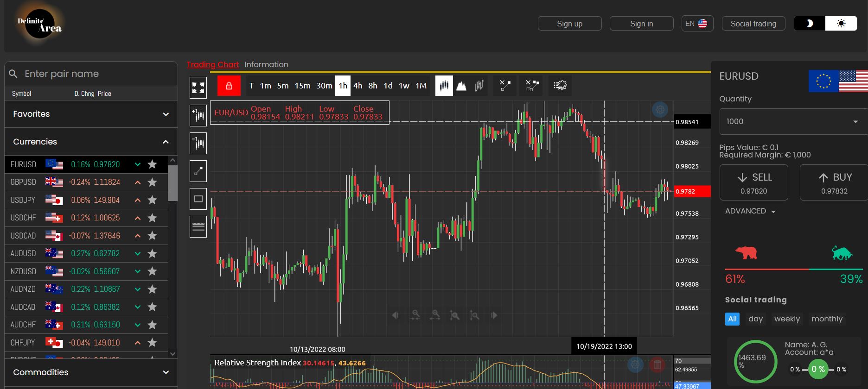Select the trend line drawing tool
Screen dimensions: 868x389
coord(198,171)
